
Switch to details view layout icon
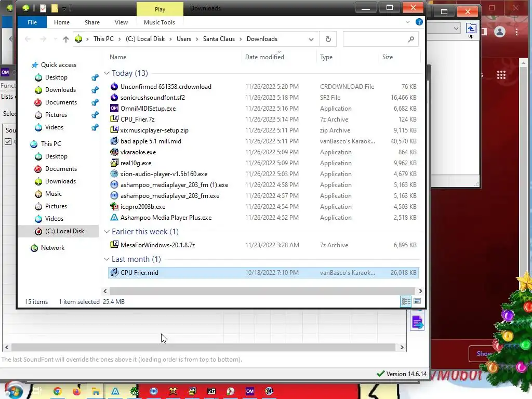coord(406,302)
